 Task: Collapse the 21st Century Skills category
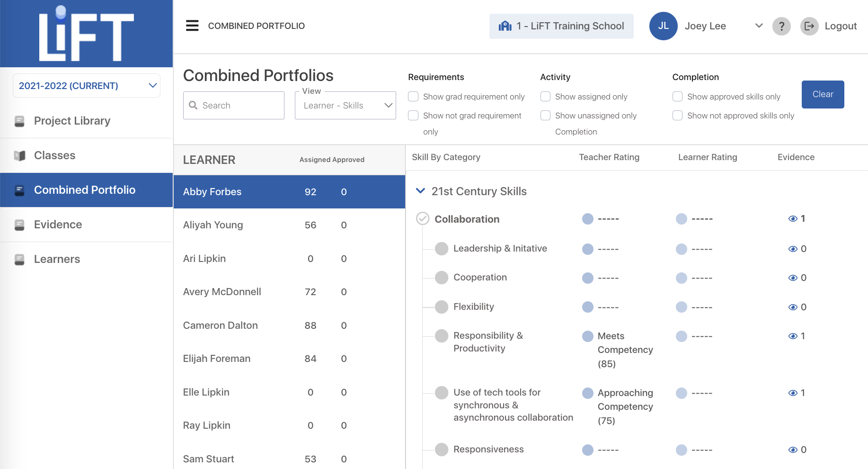pyautogui.click(x=420, y=191)
